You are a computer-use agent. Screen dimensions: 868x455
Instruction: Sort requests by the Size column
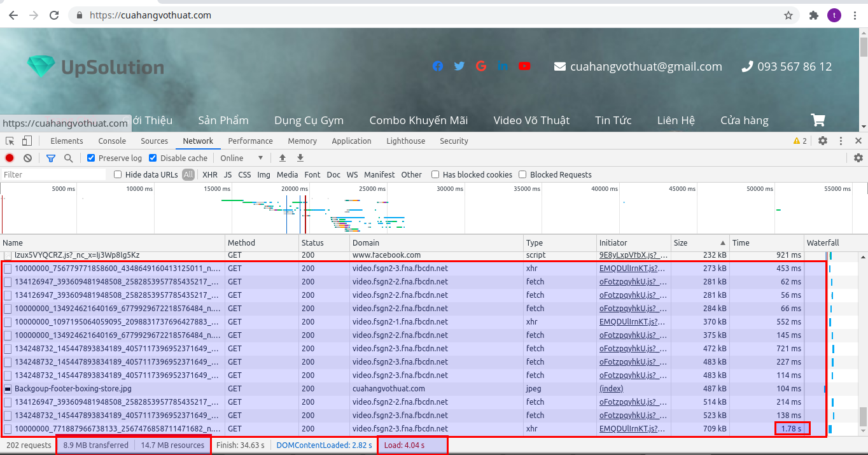tap(700, 242)
